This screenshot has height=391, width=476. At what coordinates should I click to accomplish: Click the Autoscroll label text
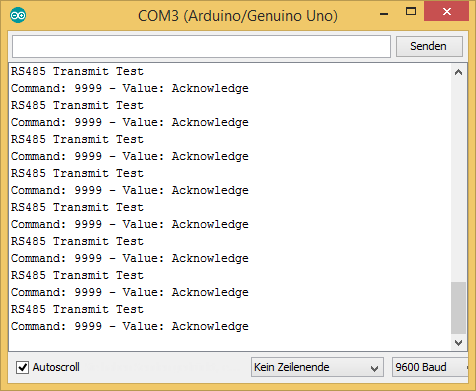(x=56, y=367)
